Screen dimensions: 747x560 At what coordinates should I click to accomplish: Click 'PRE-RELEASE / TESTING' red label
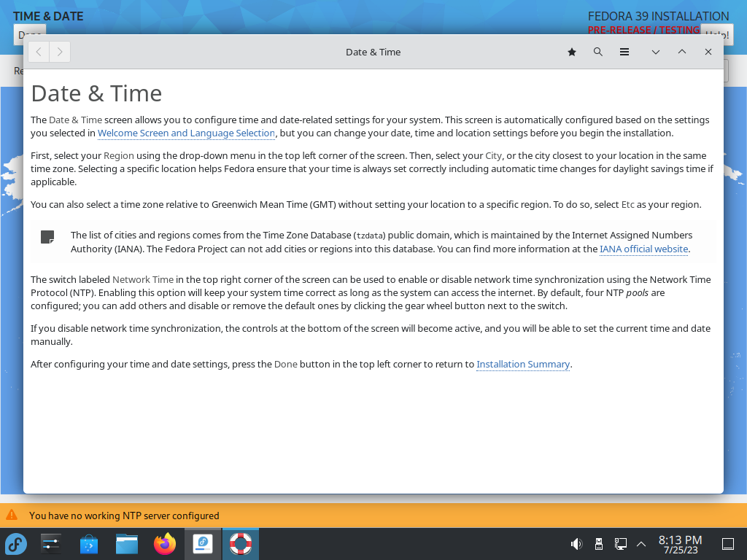click(643, 29)
